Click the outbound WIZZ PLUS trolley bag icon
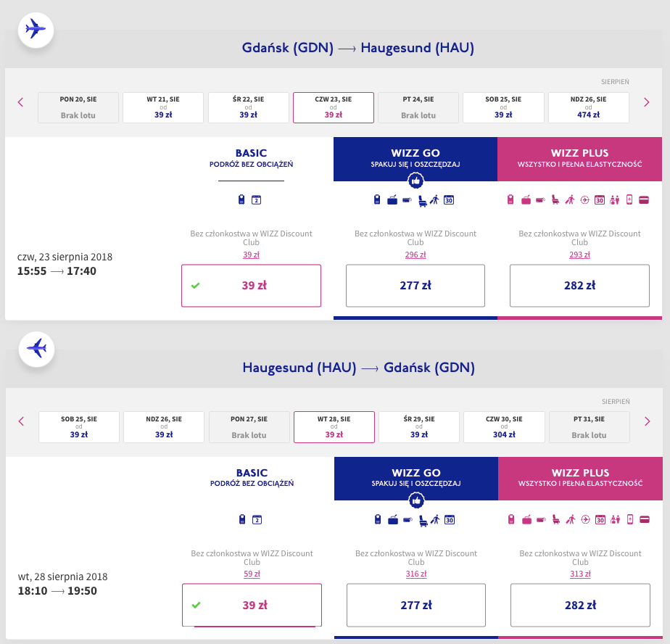The image size is (670, 644). (x=526, y=199)
